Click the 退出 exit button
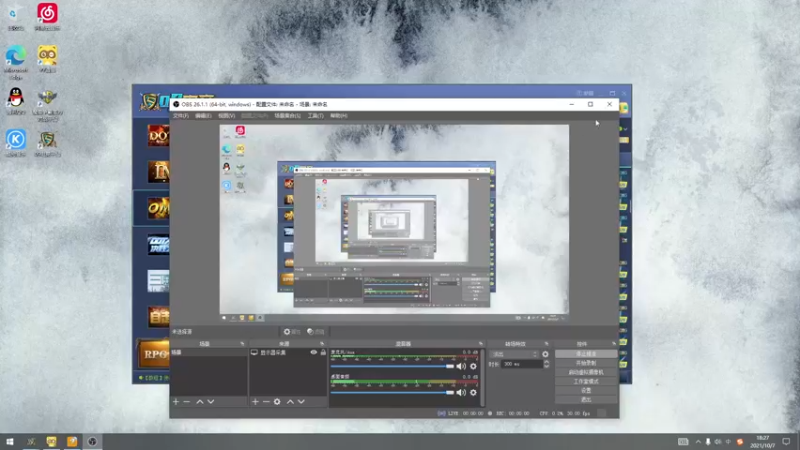800x450 pixels. click(586, 399)
